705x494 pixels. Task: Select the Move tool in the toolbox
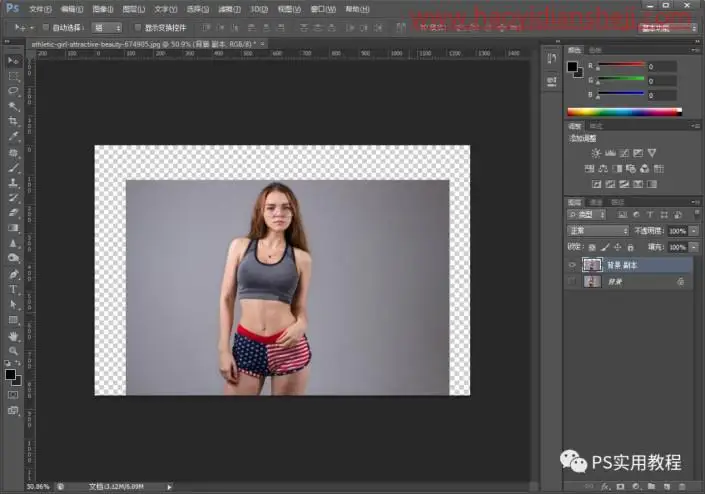[13, 60]
